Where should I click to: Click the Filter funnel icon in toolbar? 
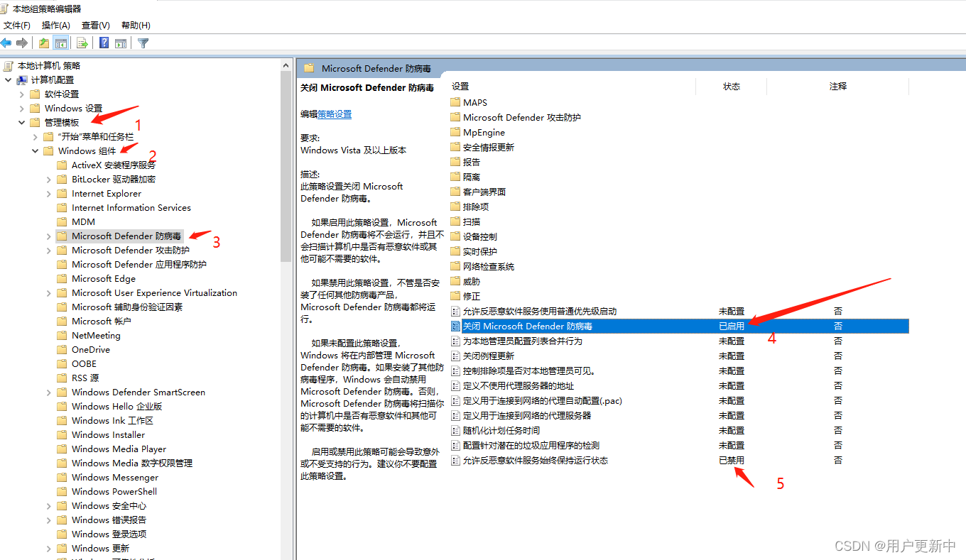tap(143, 43)
